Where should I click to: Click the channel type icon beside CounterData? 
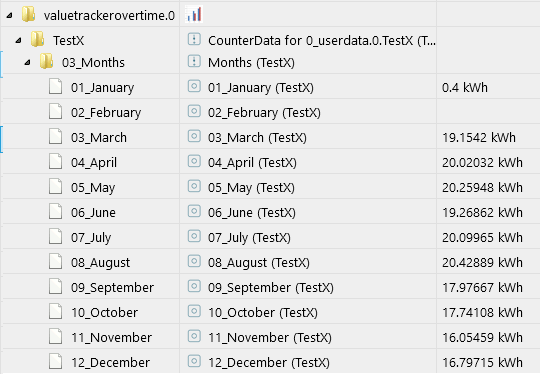click(194, 39)
